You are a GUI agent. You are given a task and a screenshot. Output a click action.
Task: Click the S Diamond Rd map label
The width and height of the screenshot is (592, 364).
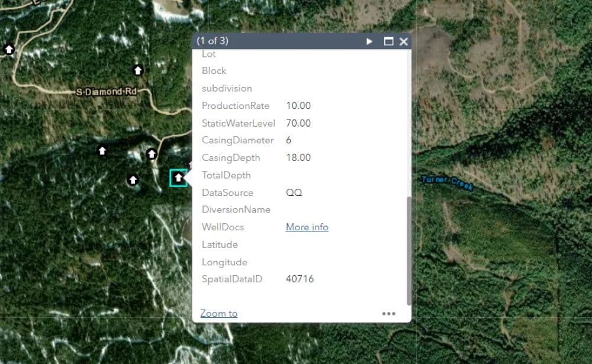pyautogui.click(x=107, y=92)
